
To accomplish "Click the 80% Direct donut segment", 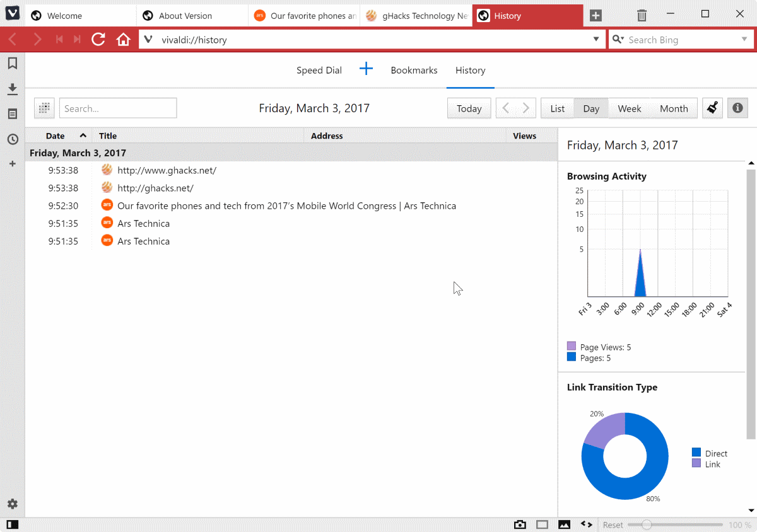I will 653,479.
